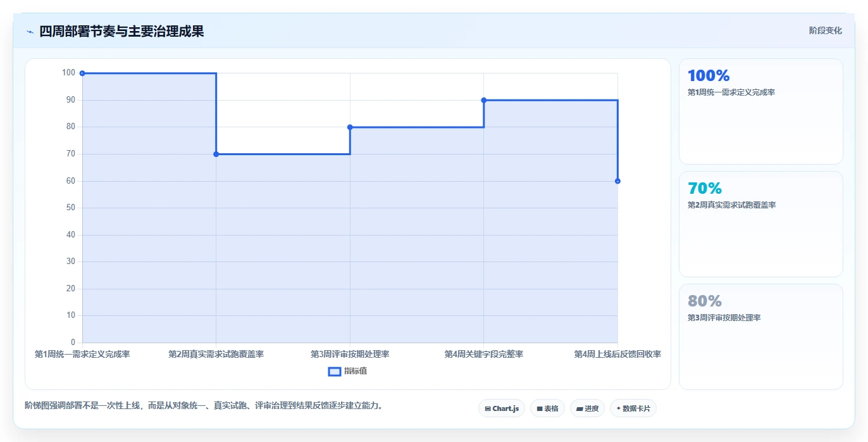Click the Chart.js tag pill

[x=501, y=408]
